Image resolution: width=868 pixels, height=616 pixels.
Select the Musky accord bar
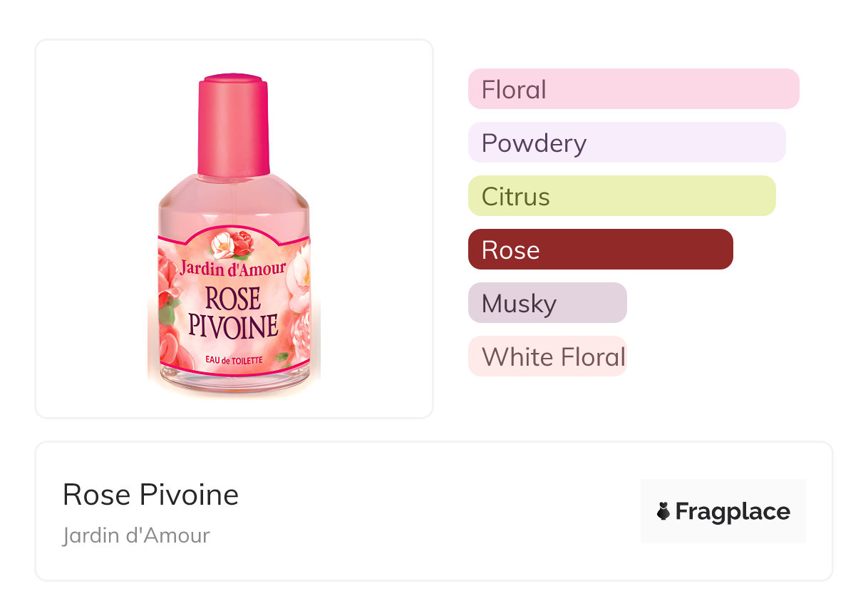(x=547, y=303)
